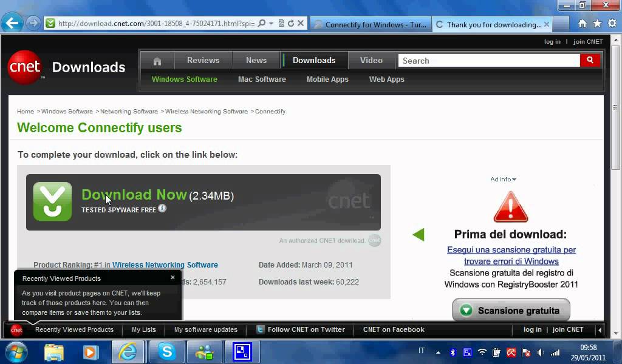622x364 pixels.
Task: Open Skype from the taskbar
Action: 166,352
